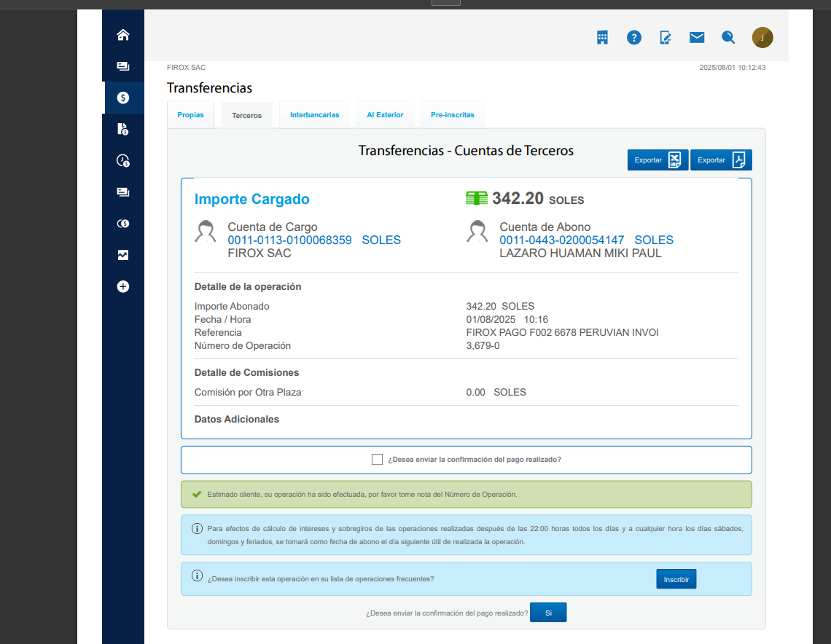
Task: Open the coins exchange sidebar icon
Action: [x=123, y=224]
